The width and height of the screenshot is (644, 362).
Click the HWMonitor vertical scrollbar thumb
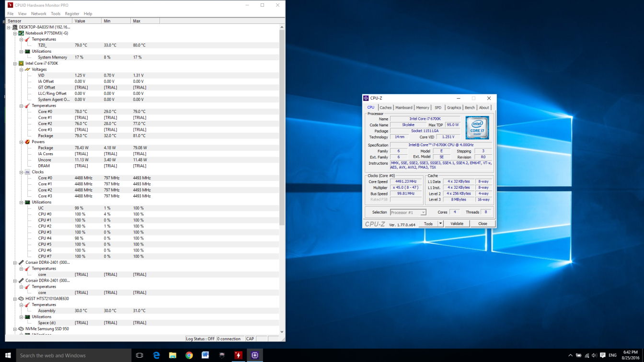coord(282,128)
